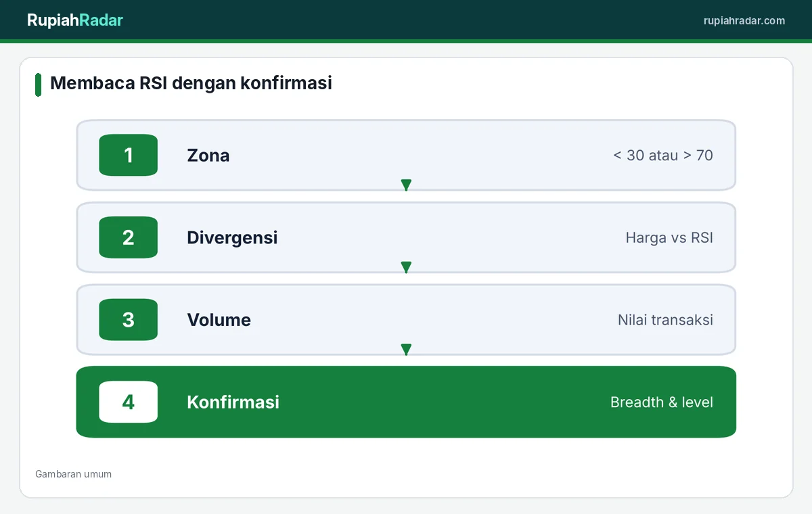Click the step number 4 badge
This screenshot has height=514, width=812.
129,402
